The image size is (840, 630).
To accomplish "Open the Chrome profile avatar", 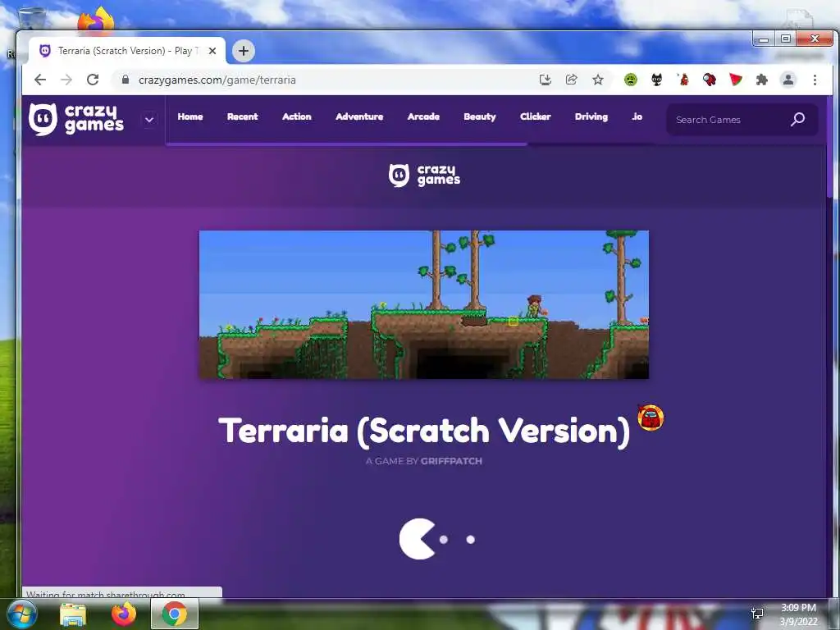I will tap(788, 80).
